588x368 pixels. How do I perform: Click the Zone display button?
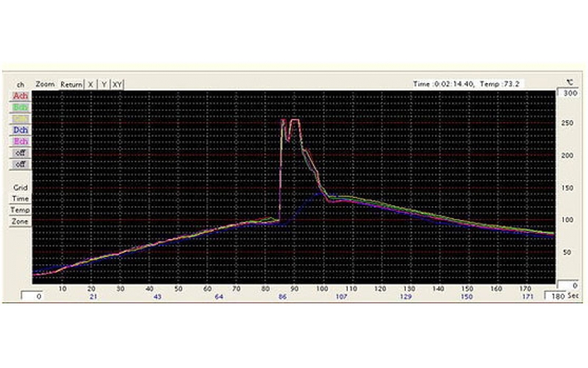click(21, 222)
